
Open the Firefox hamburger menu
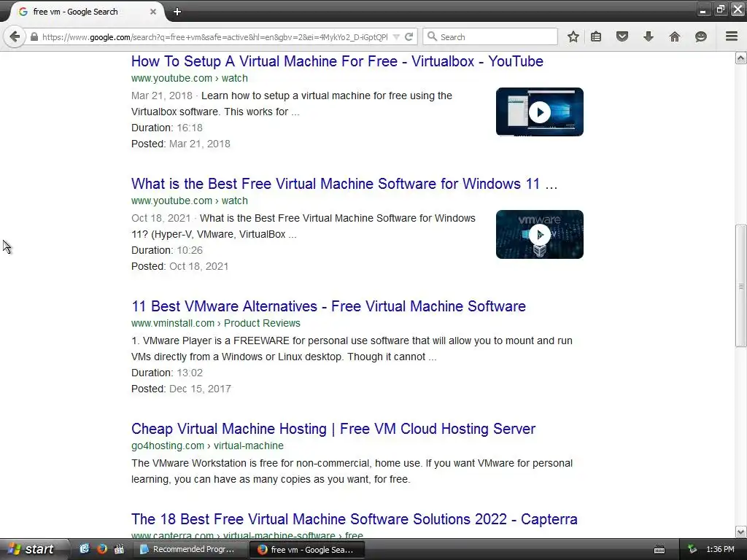click(x=732, y=36)
